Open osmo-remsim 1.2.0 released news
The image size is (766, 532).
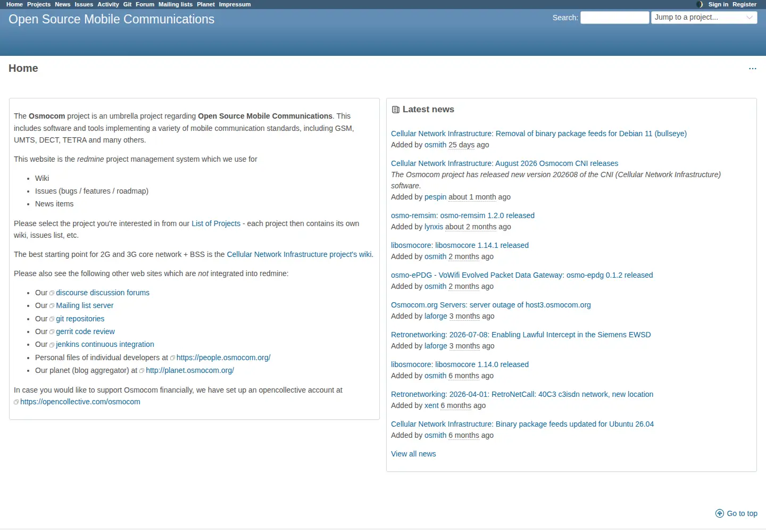[x=463, y=215]
